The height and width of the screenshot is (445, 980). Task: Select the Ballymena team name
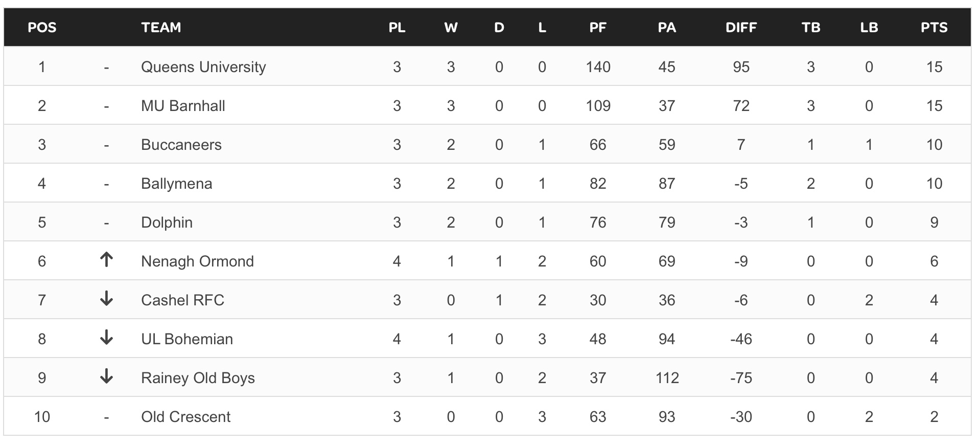tap(176, 184)
